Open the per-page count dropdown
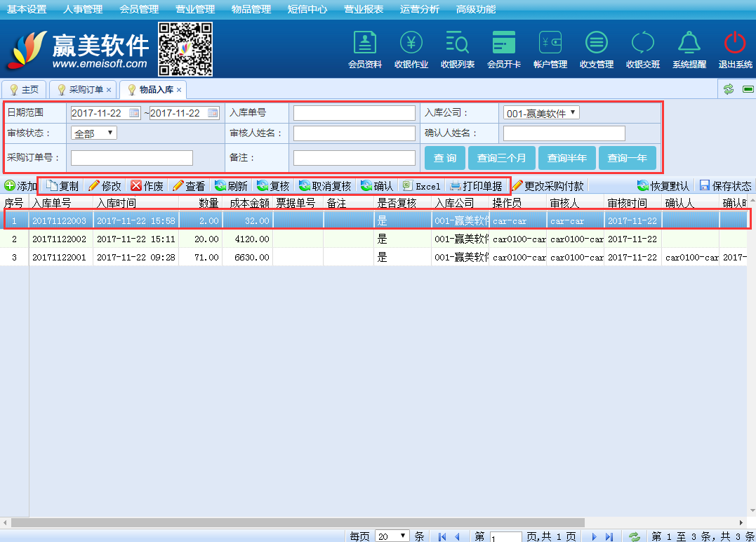The width and height of the screenshot is (756, 542). pyautogui.click(x=392, y=536)
